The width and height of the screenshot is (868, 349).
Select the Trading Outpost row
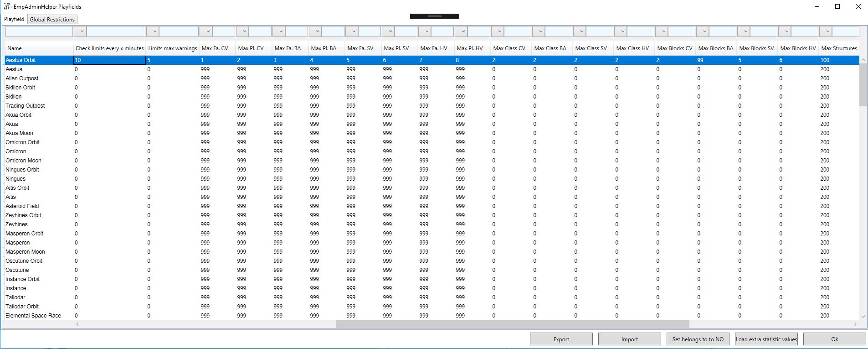point(25,106)
